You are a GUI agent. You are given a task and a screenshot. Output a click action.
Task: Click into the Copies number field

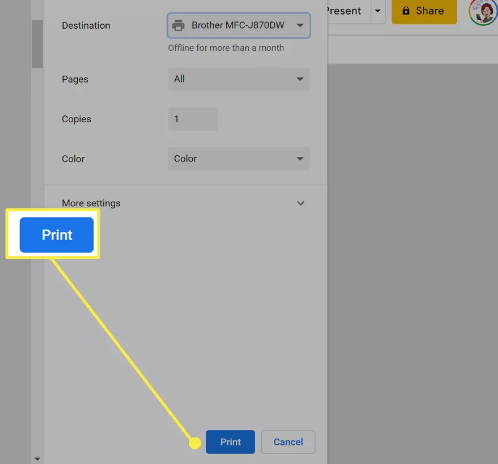pos(193,119)
